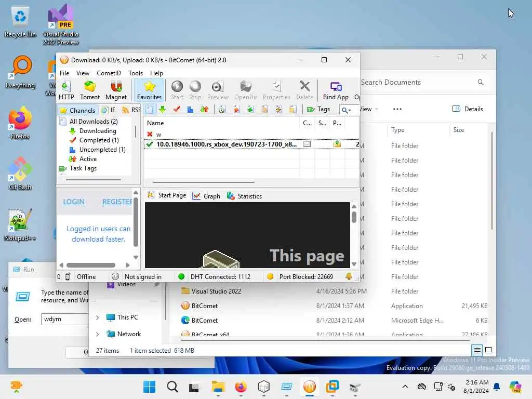Select Completed (1) in the task tree
This screenshot has height=399, width=532.
[x=99, y=140]
